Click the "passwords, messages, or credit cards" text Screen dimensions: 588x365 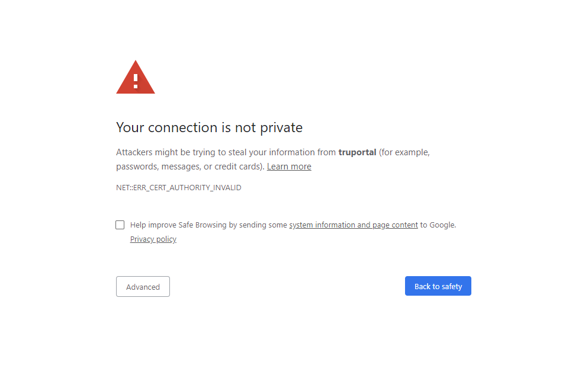click(x=189, y=167)
